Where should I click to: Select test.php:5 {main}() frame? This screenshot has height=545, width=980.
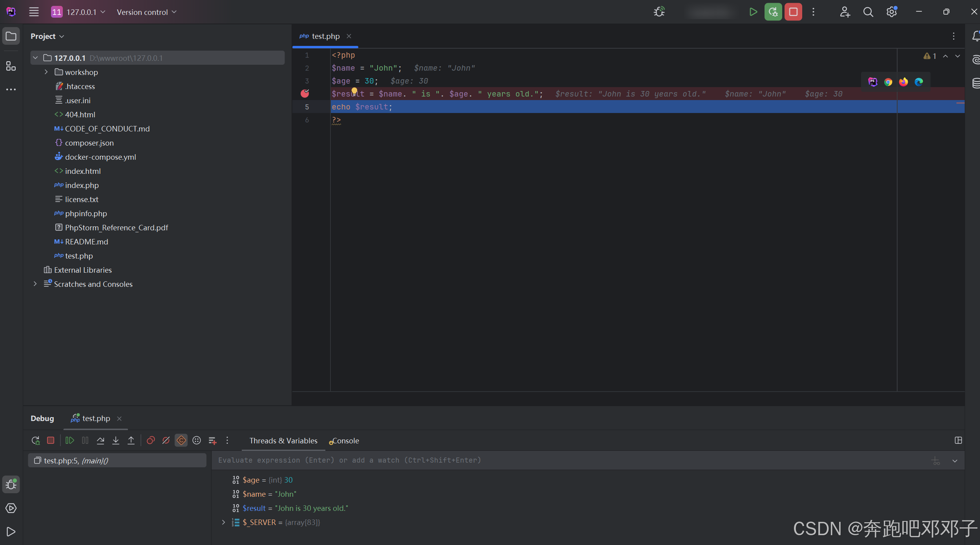pyautogui.click(x=117, y=461)
